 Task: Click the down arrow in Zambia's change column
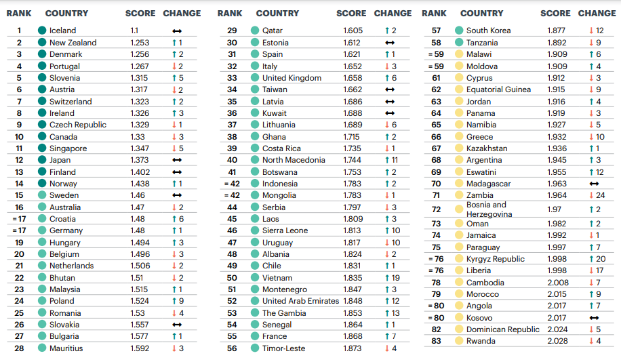[591, 195]
